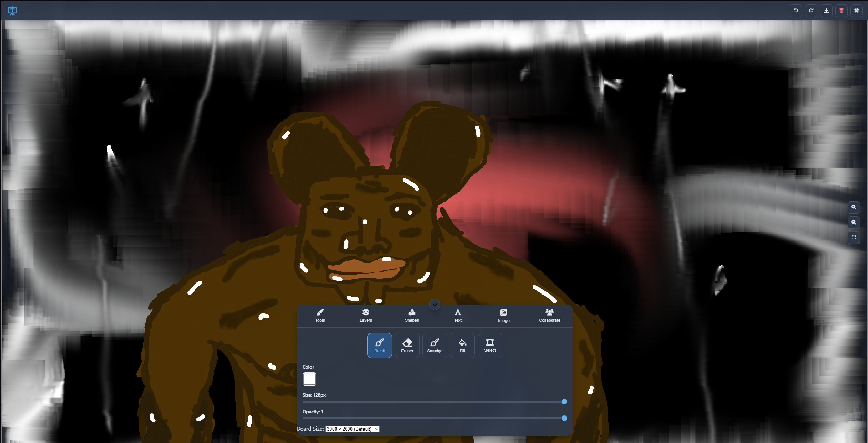
Task: Activate the Select tool
Action: [490, 345]
